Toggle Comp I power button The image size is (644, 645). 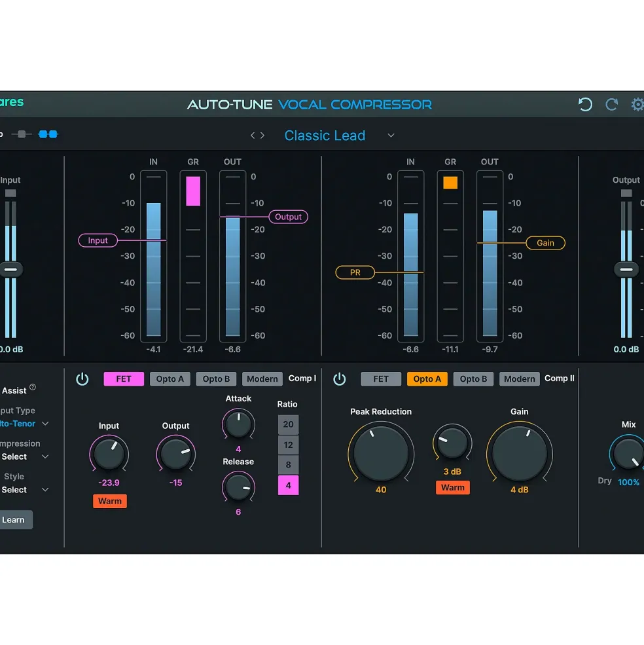(82, 379)
